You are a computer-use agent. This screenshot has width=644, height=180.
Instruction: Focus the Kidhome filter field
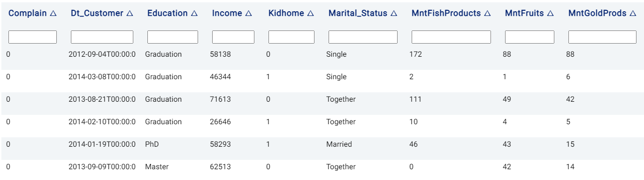[291, 37]
